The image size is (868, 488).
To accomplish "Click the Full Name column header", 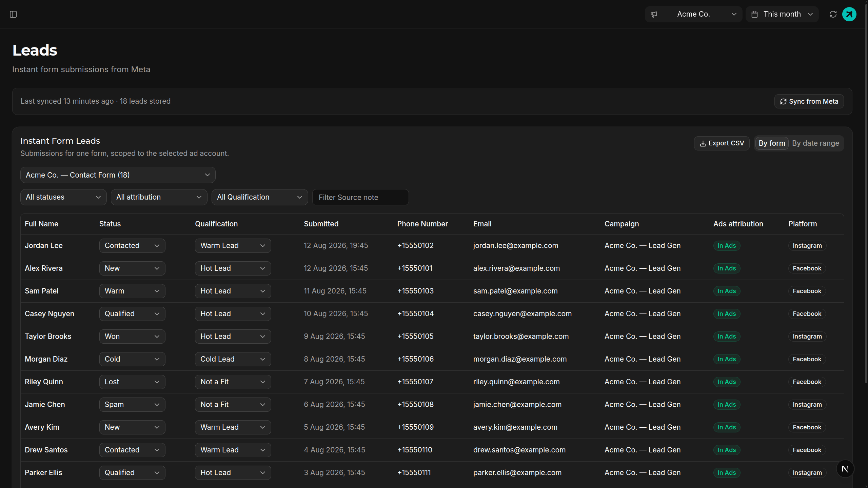I will pyautogui.click(x=41, y=224).
